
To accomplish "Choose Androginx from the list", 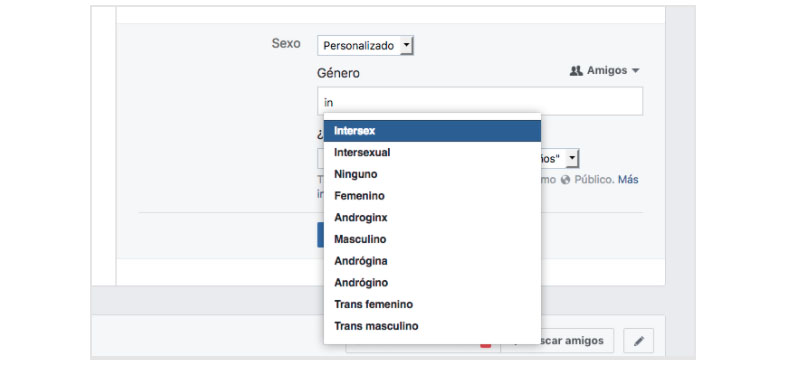I will (432, 218).
